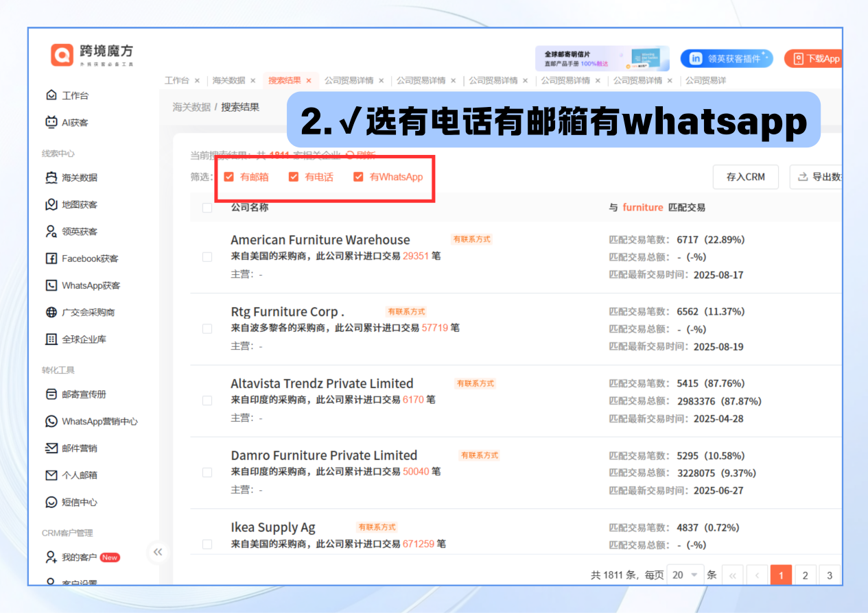Open Rtg Furniture Corp . company link
This screenshot has width=868, height=613.
[288, 312]
